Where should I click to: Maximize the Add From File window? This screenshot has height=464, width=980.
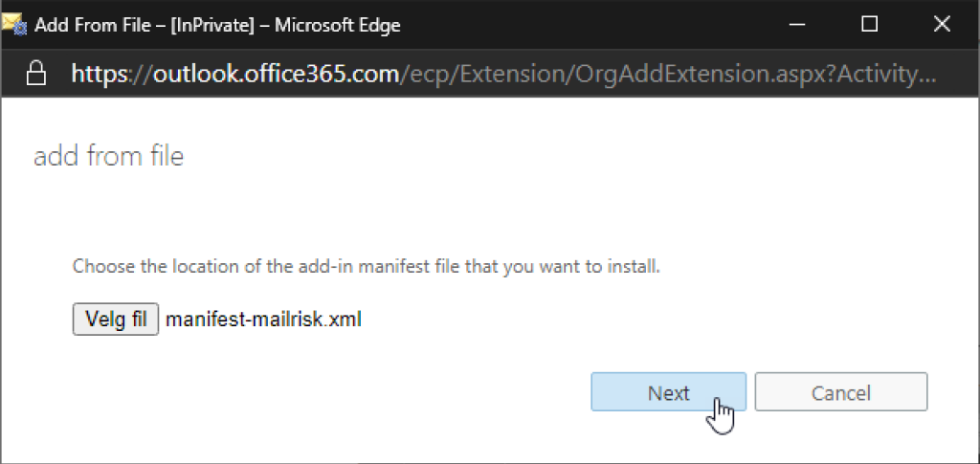tap(869, 24)
